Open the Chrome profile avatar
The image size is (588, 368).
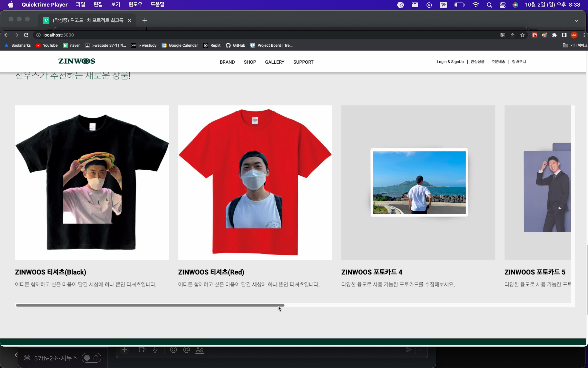tap(574, 35)
